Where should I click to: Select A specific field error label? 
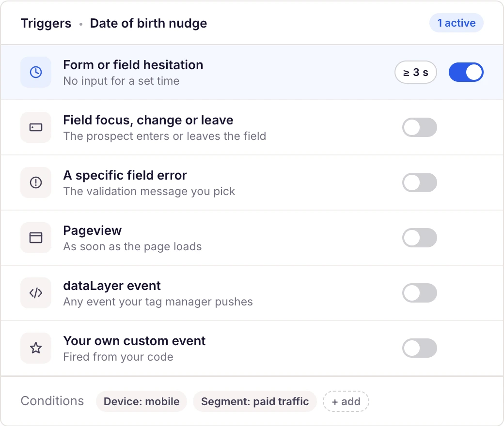pyautogui.click(x=125, y=175)
